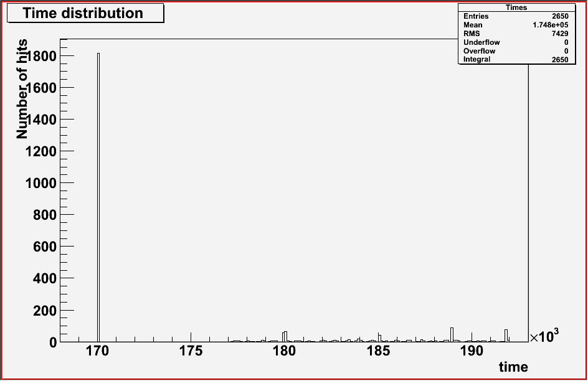Select the Integral row showing 2650

pyautogui.click(x=516, y=60)
